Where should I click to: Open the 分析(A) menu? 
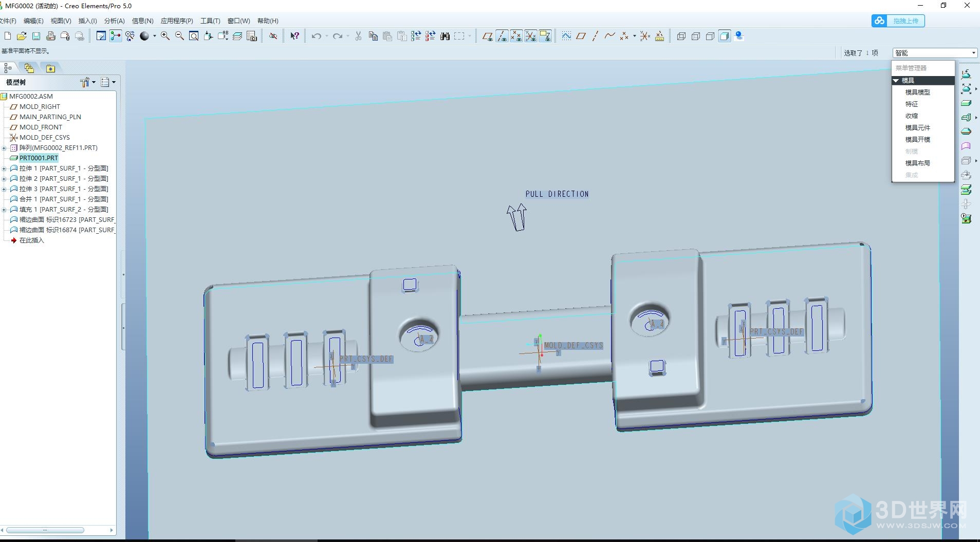114,21
